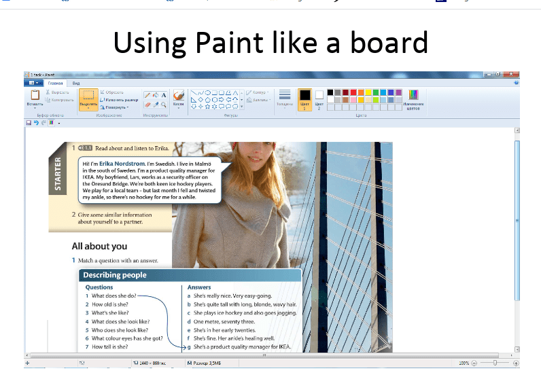Select the Pencil tool
The width and height of the screenshot is (541, 392).
147,94
